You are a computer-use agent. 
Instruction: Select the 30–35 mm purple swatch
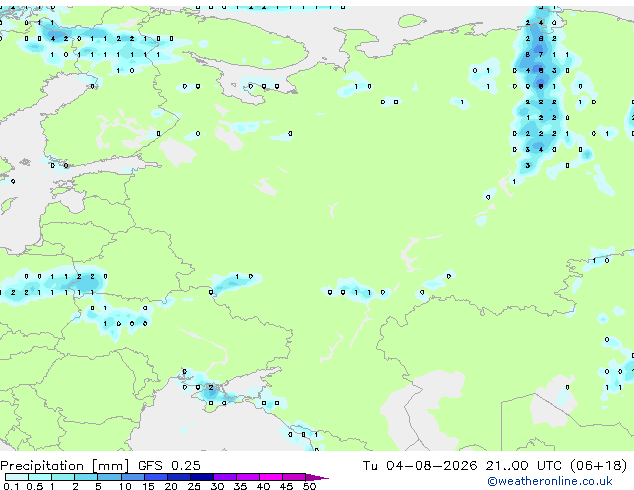pos(224,477)
